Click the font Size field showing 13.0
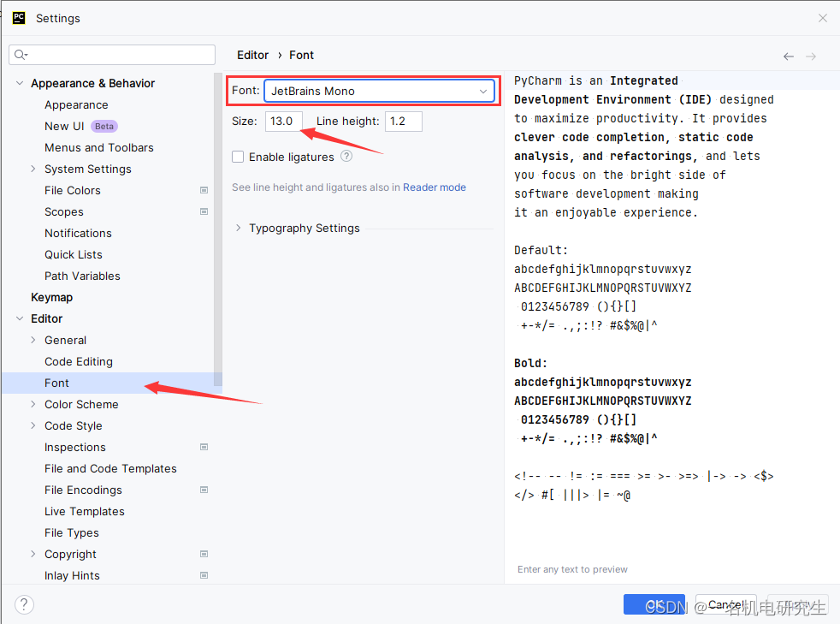This screenshot has height=624, width=840. click(284, 122)
